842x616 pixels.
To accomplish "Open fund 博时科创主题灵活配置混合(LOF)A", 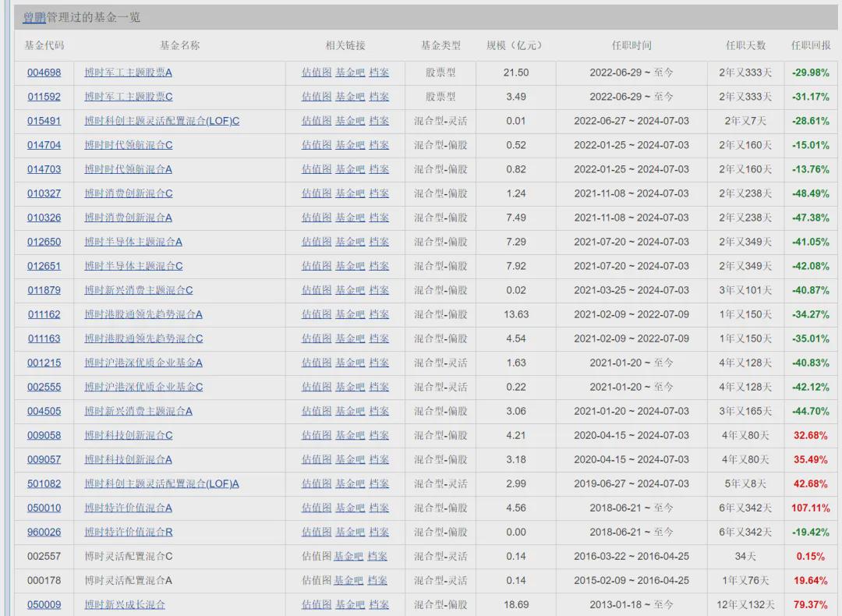I will (161, 483).
